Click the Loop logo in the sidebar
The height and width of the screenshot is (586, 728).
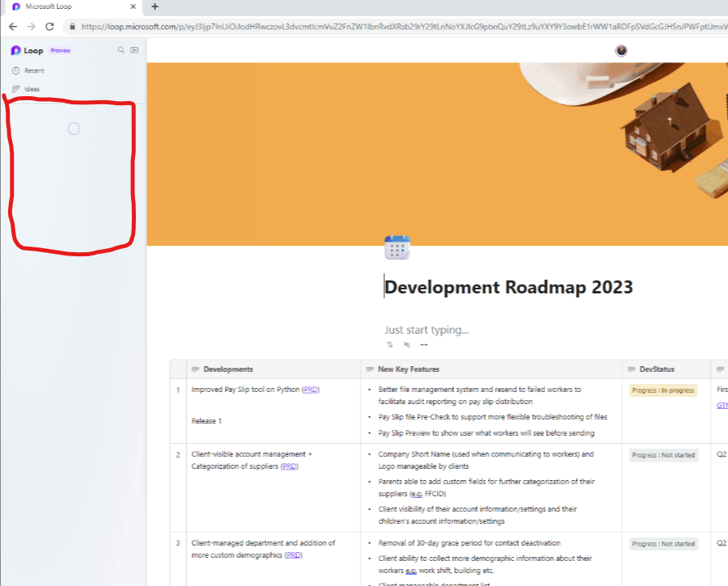click(x=16, y=50)
